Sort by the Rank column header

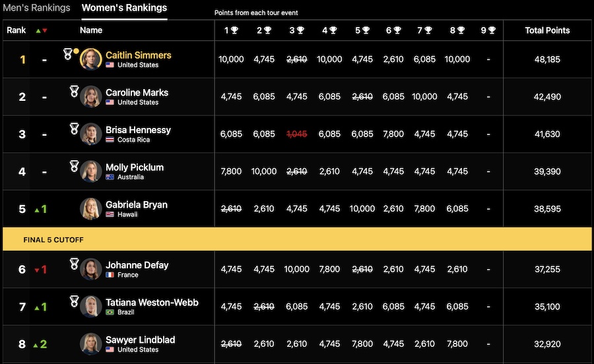click(x=16, y=30)
